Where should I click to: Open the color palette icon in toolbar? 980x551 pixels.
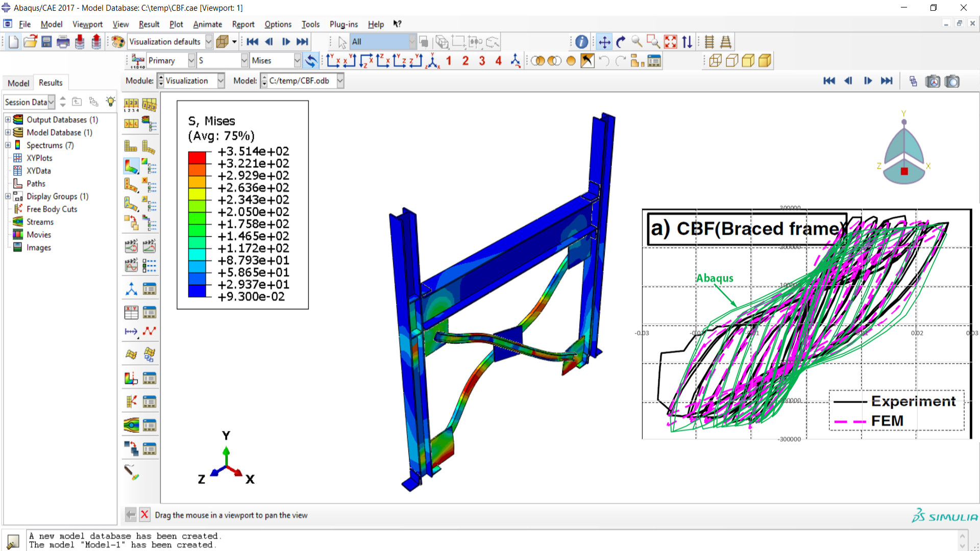pyautogui.click(x=118, y=42)
